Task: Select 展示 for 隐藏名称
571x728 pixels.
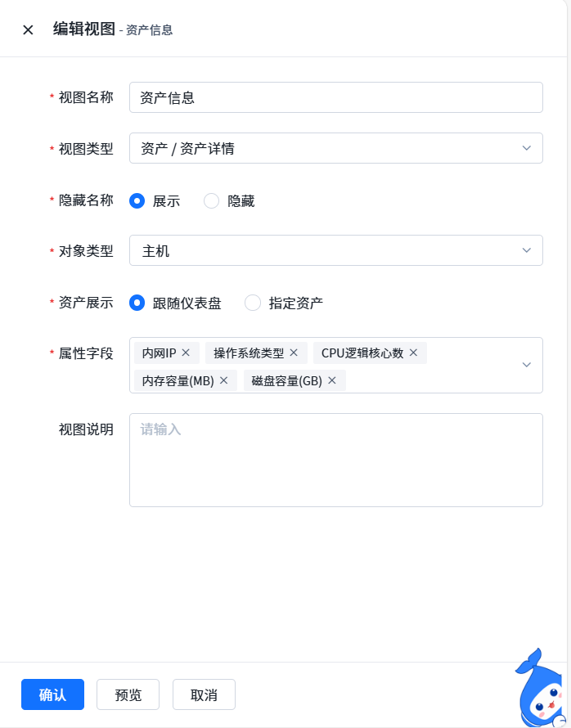Action: click(x=137, y=200)
